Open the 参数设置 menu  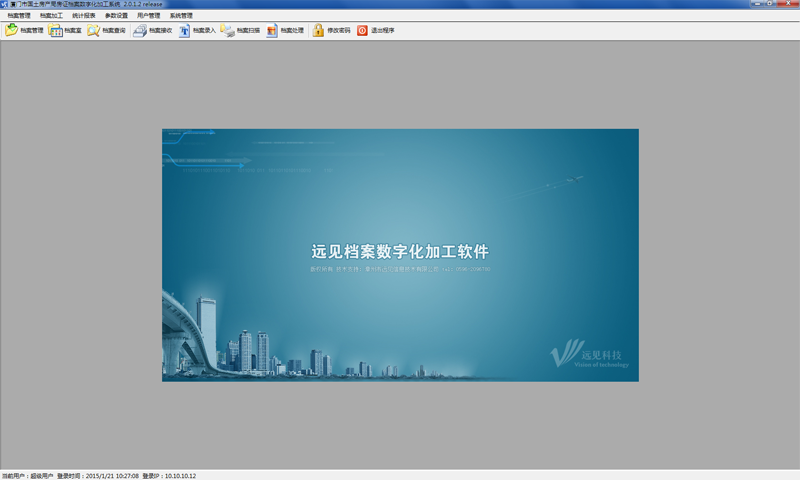tap(116, 16)
